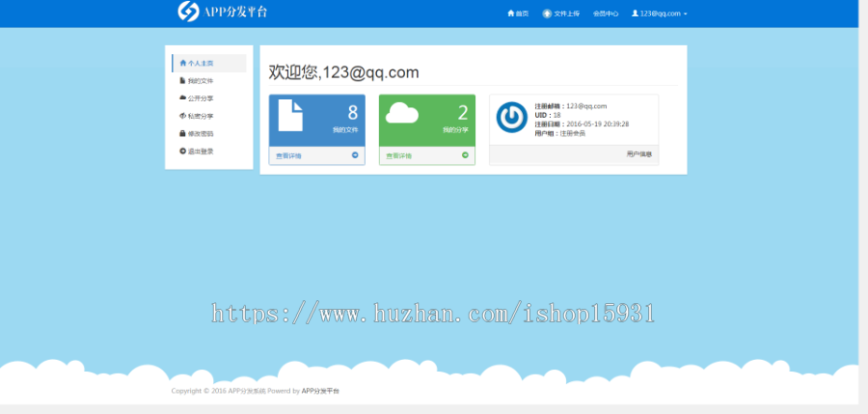Click the large cloud icon in green card
The image size is (868, 414).
[x=402, y=113]
